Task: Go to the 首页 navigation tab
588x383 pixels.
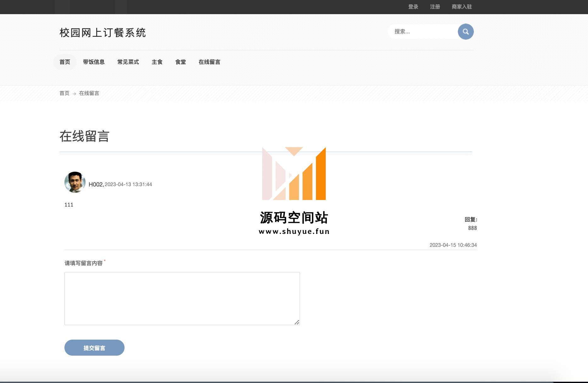Action: coord(65,62)
